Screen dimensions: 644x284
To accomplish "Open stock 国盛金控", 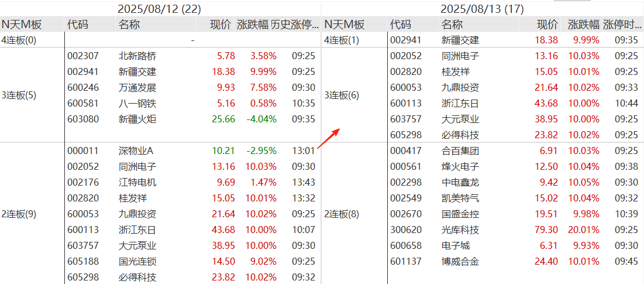I will point(460,214).
